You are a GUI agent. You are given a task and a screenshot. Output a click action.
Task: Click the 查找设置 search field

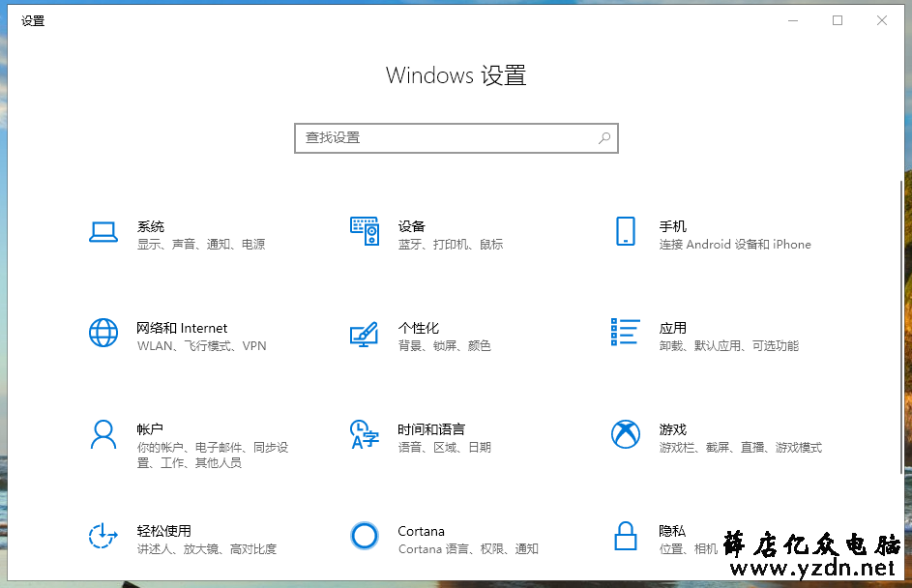point(456,138)
